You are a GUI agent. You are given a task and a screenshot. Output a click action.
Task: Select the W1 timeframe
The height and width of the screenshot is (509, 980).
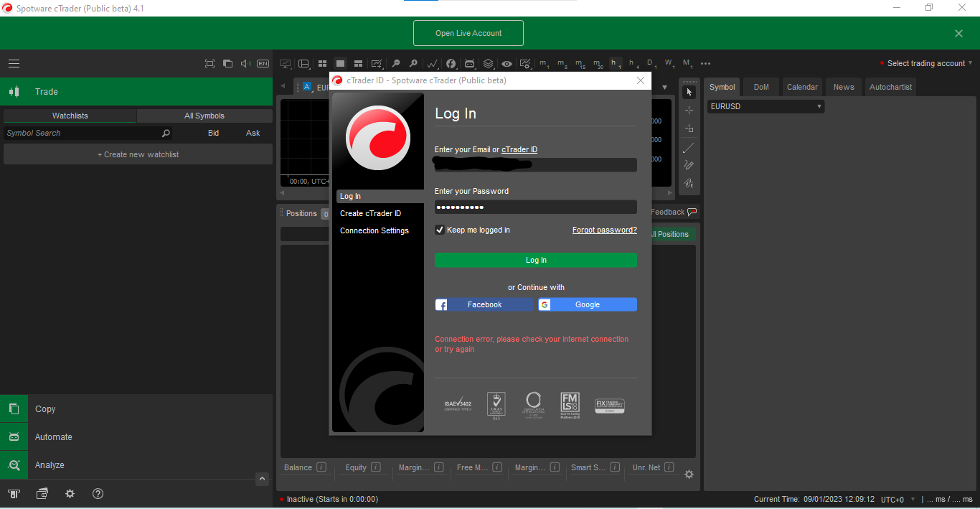[669, 63]
